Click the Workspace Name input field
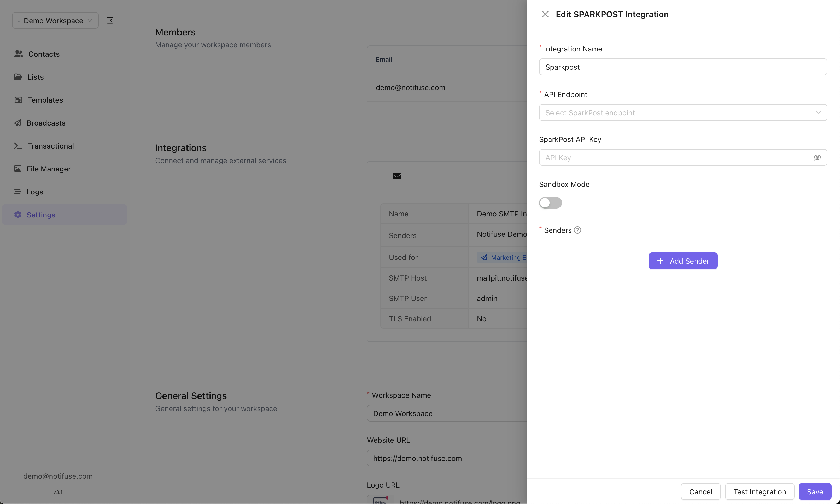Image resolution: width=840 pixels, height=504 pixels. [446, 413]
